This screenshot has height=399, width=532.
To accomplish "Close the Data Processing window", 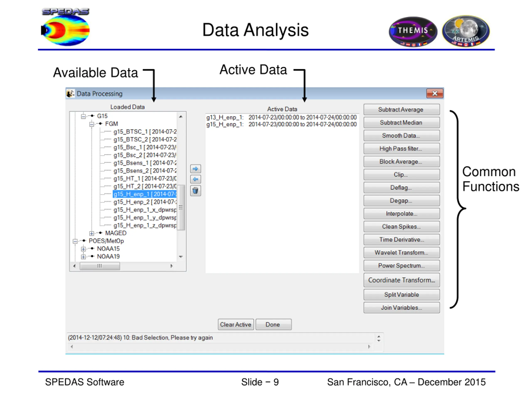I will (x=435, y=93).
